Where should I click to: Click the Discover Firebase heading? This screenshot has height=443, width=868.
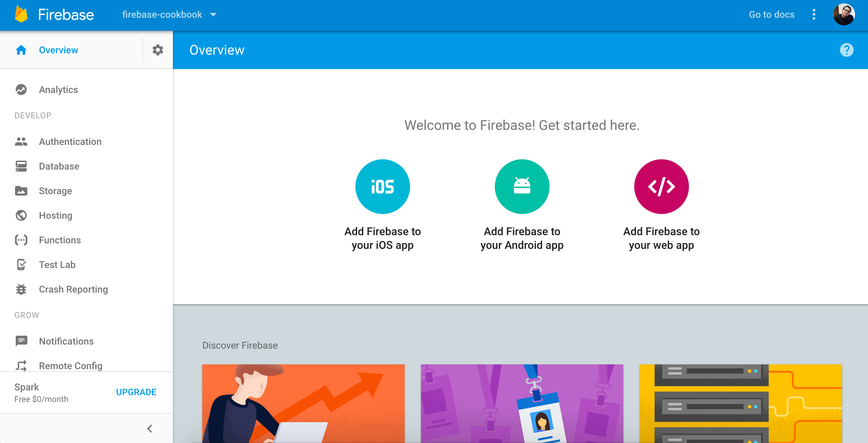[240, 345]
